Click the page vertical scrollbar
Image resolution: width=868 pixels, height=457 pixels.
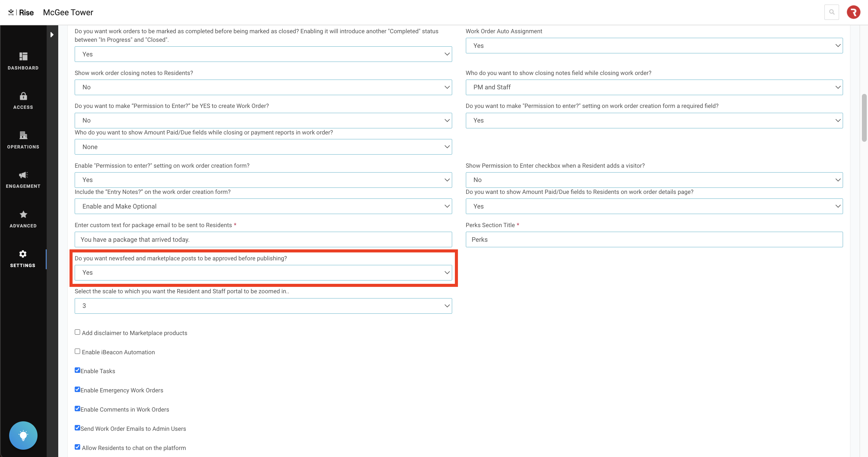point(864,118)
